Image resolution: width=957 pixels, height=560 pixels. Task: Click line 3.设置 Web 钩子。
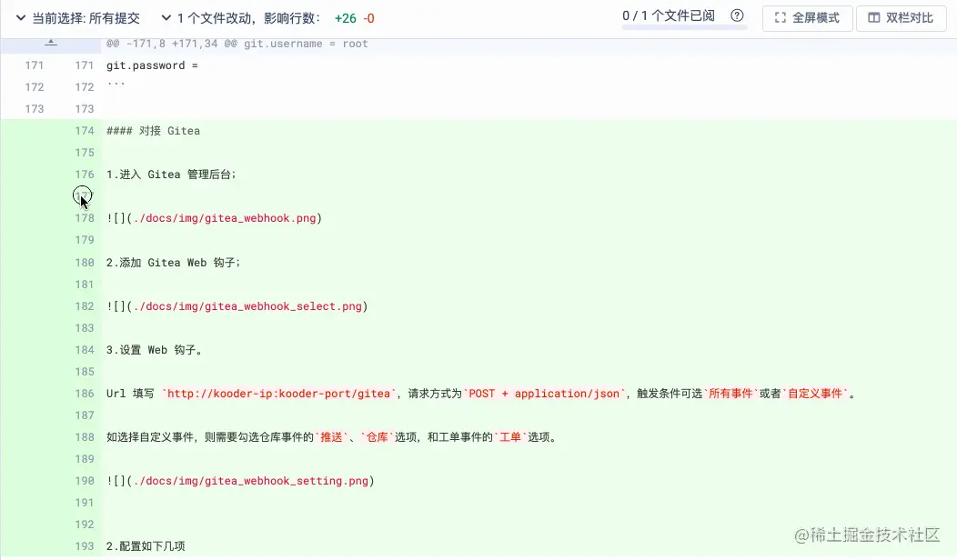[155, 350]
